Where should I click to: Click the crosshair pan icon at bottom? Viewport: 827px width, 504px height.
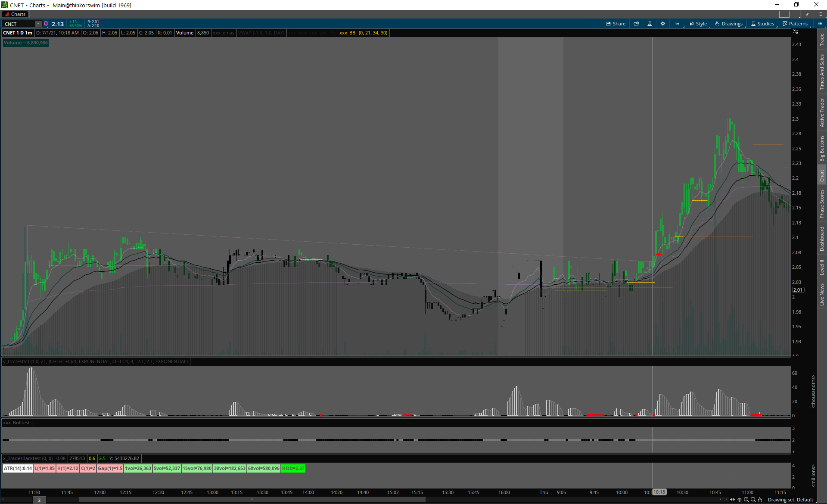pyautogui.click(x=740, y=500)
